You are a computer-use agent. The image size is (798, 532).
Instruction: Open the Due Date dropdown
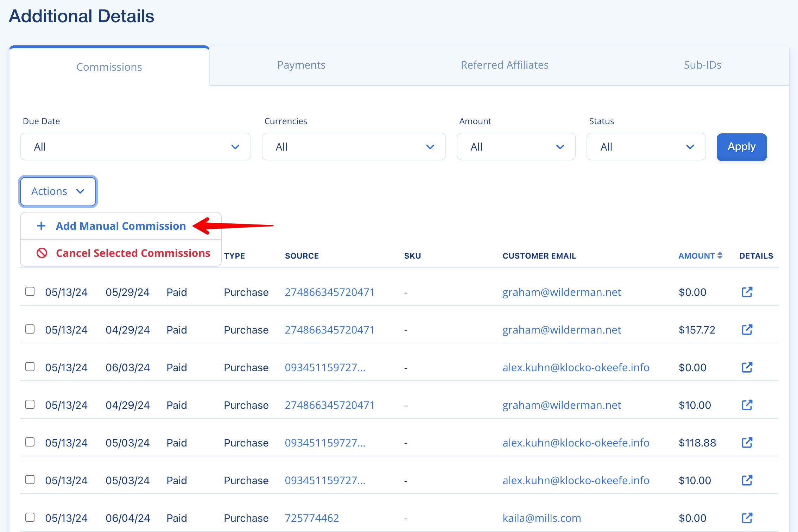(x=135, y=147)
